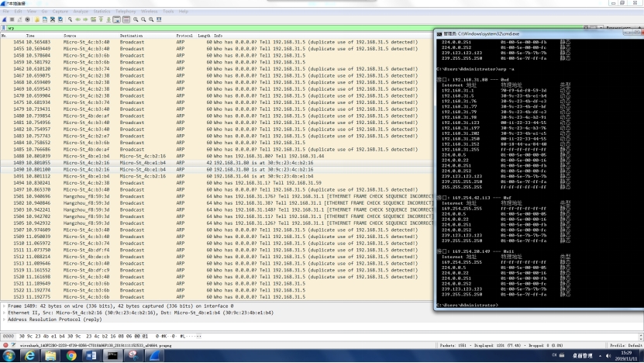
Task: Open display filter bookmark icon
Action: pyautogui.click(x=4, y=28)
